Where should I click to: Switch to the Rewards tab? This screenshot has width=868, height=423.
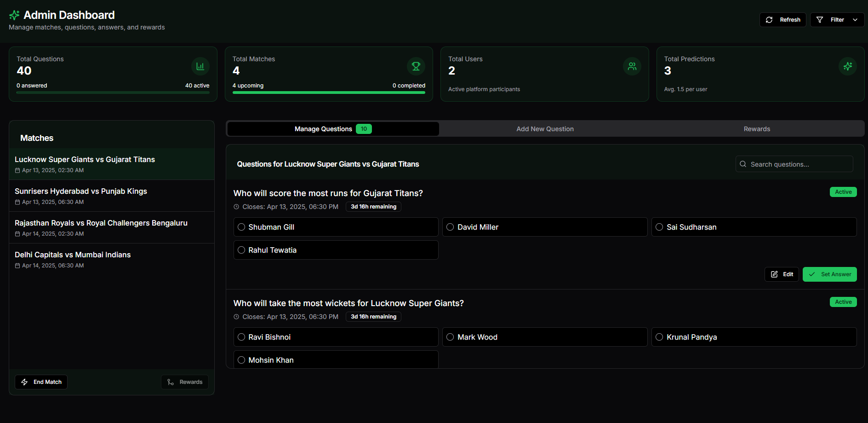757,129
